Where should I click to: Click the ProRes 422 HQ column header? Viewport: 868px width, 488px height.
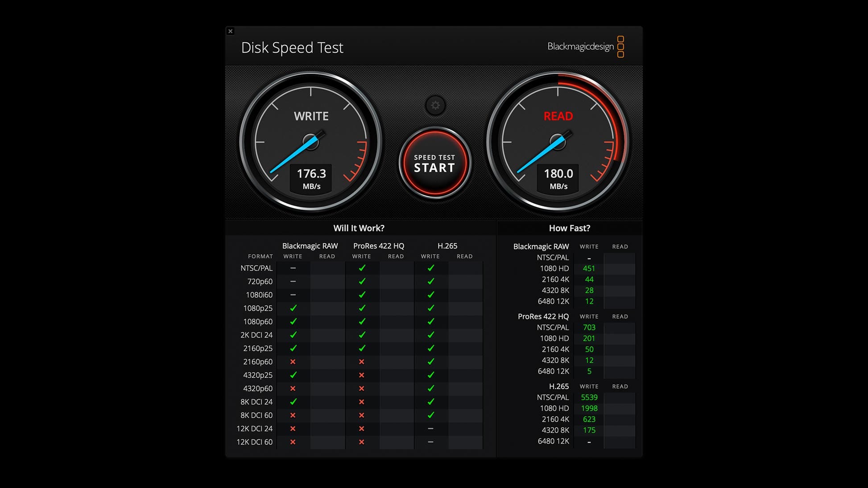[379, 246]
